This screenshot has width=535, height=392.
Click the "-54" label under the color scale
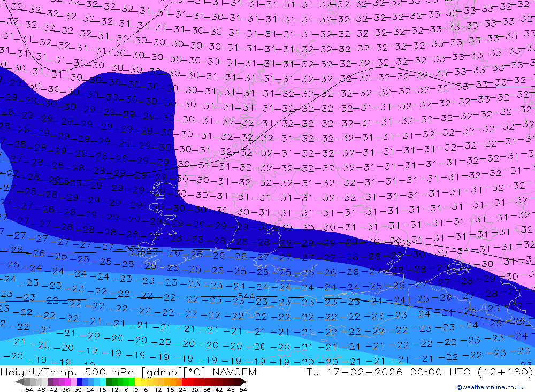click(x=27, y=390)
